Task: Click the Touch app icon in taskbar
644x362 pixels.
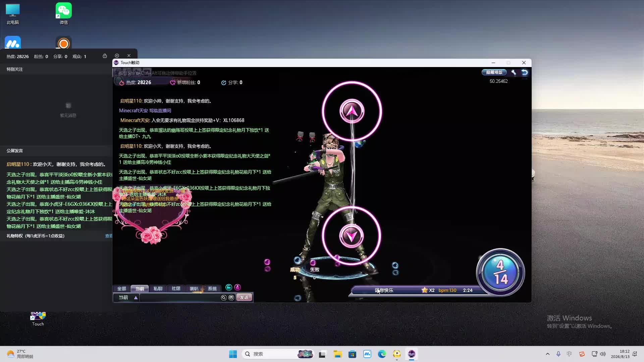Action: pyautogui.click(x=412, y=354)
